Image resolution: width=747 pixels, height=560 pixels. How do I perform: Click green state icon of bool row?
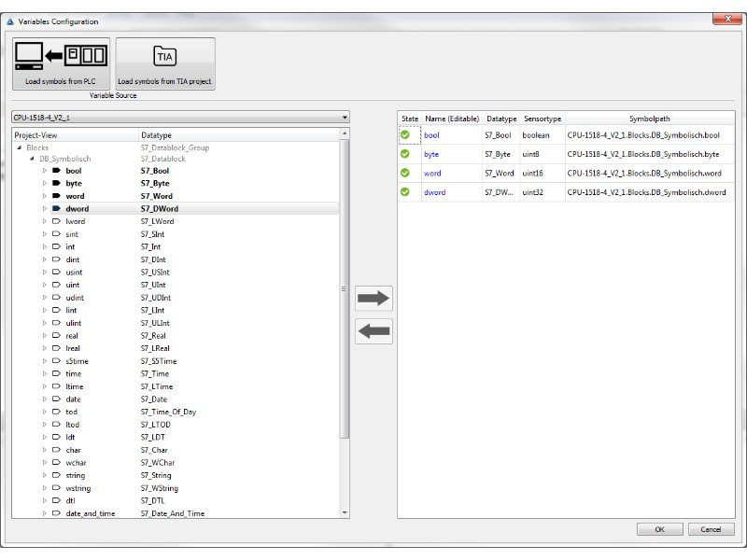tap(405, 135)
